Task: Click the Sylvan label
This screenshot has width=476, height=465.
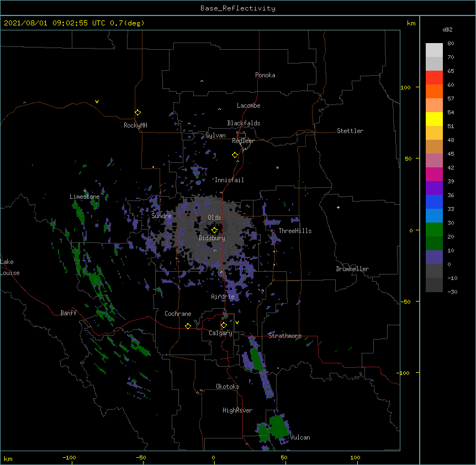Action: (215, 135)
